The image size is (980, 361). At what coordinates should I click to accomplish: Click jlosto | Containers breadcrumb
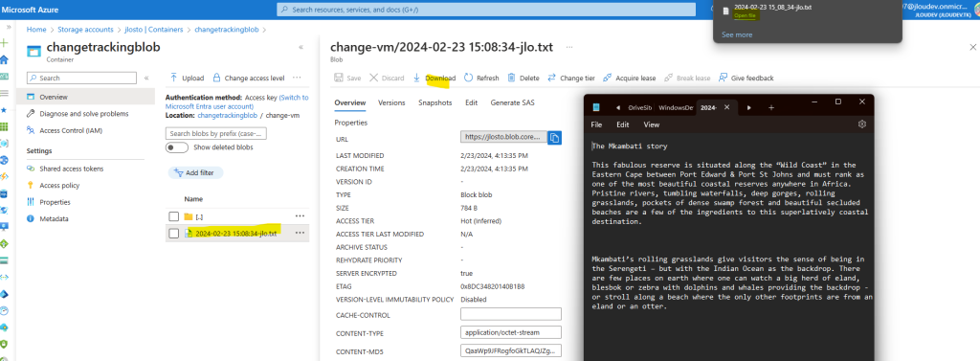(x=153, y=30)
